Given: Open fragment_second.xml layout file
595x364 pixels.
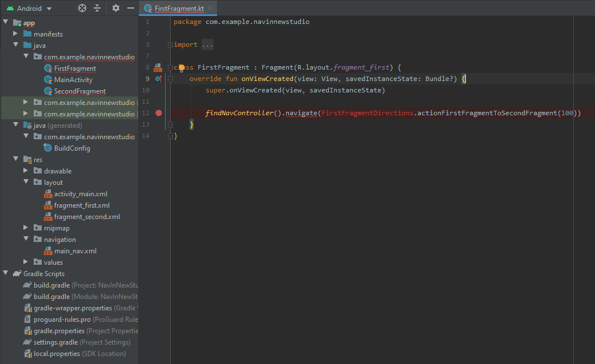Looking at the screenshot, I should click(x=87, y=217).
